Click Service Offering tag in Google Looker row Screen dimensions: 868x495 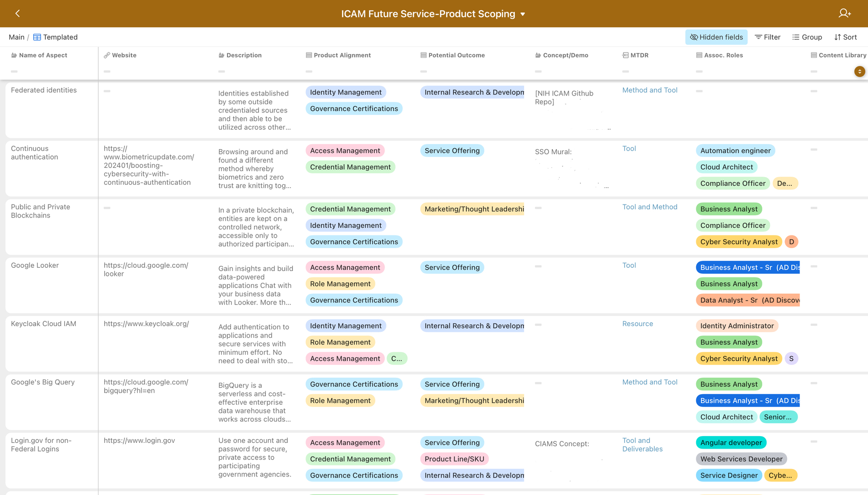[x=452, y=267]
